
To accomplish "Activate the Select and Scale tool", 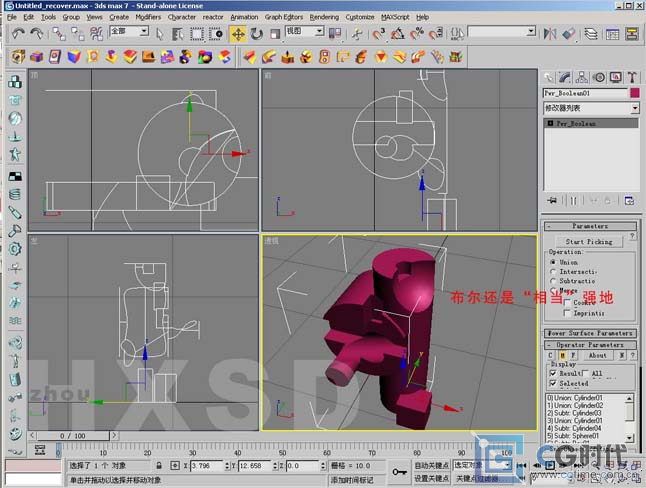I will [x=275, y=34].
